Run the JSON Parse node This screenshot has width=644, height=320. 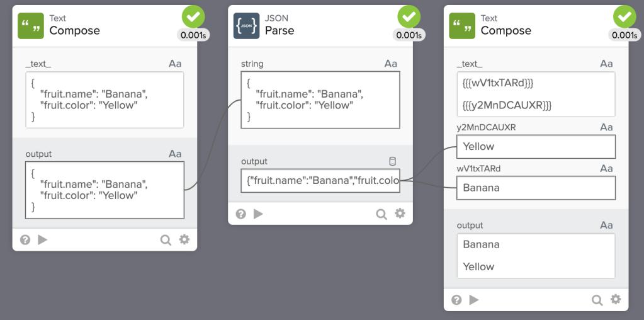pos(258,214)
